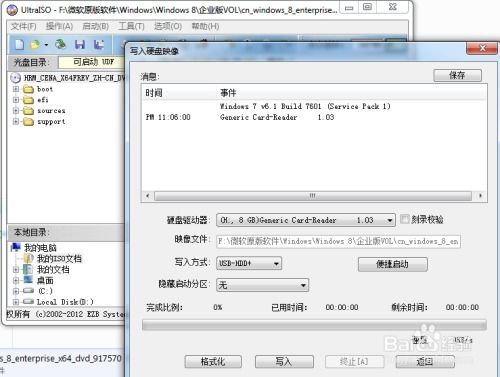The image size is (500, 377).
Task: Click the New file toolbar icon
Action: click(x=19, y=44)
